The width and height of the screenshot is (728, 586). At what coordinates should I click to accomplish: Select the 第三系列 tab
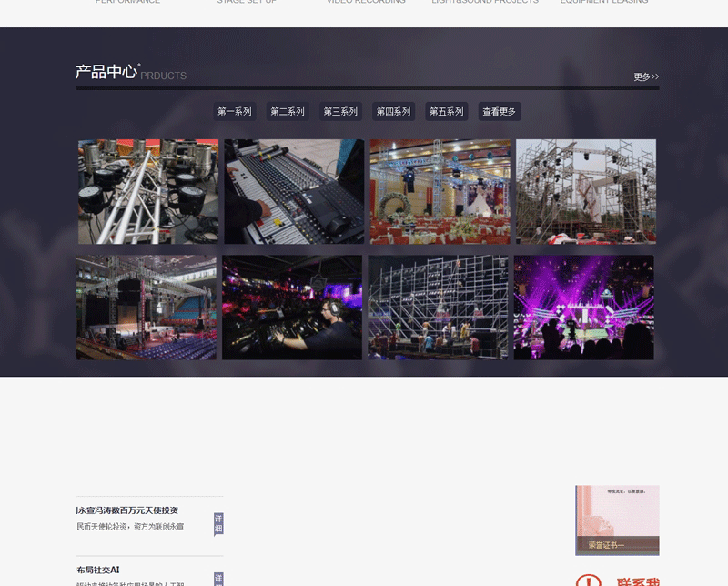340,111
